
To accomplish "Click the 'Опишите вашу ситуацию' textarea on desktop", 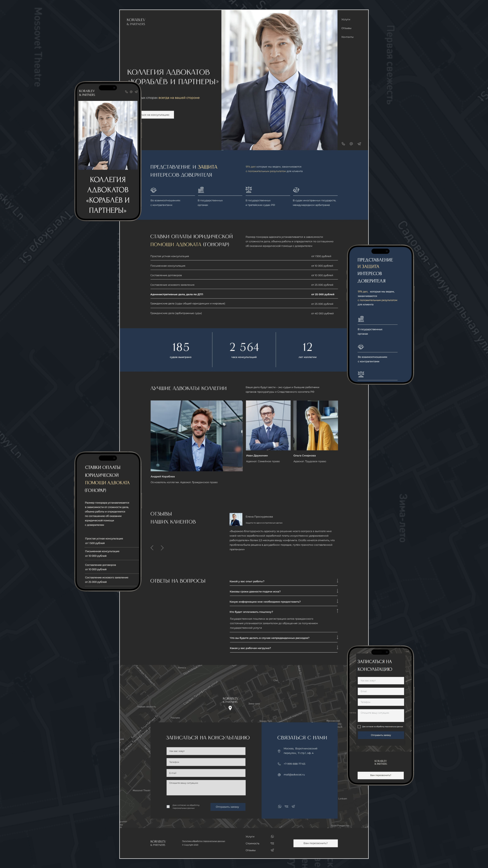I will tap(206, 788).
